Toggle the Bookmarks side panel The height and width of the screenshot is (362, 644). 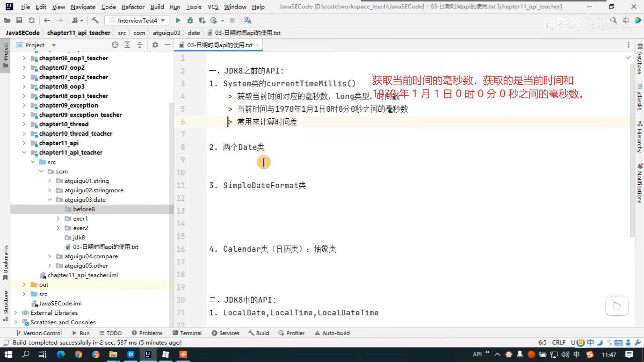coord(5,262)
